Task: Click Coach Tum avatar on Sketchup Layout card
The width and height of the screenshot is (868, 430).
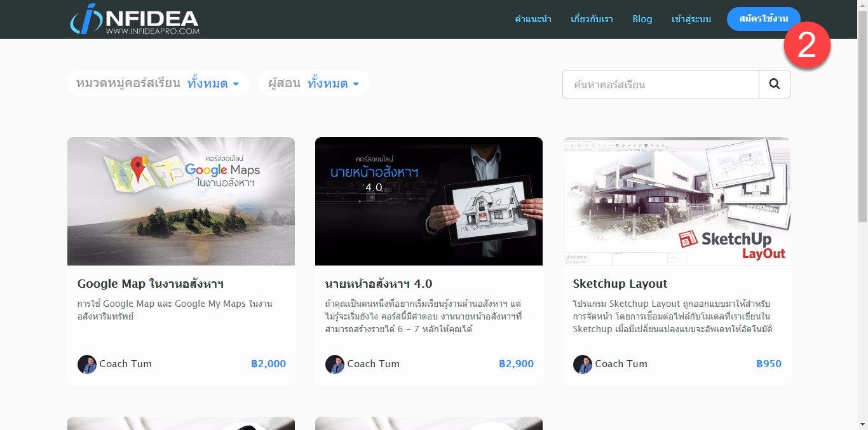Action: pyautogui.click(x=583, y=365)
